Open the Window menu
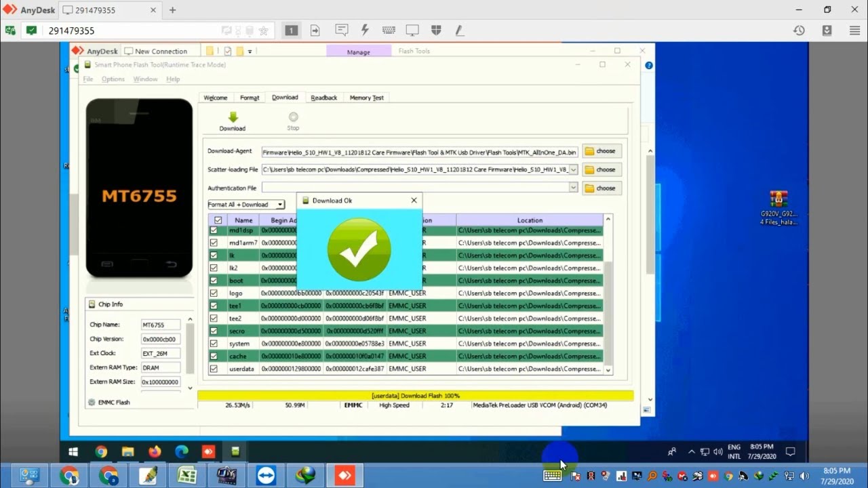 pos(145,79)
